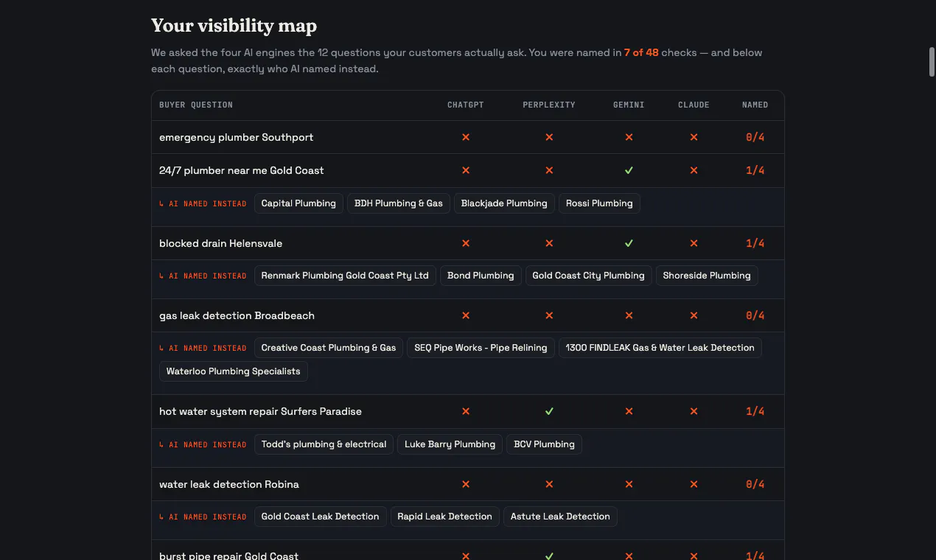Click Gemini cross for gas leak detection Broadbeach
Viewport: 936px width, 560px height.
[x=629, y=315]
